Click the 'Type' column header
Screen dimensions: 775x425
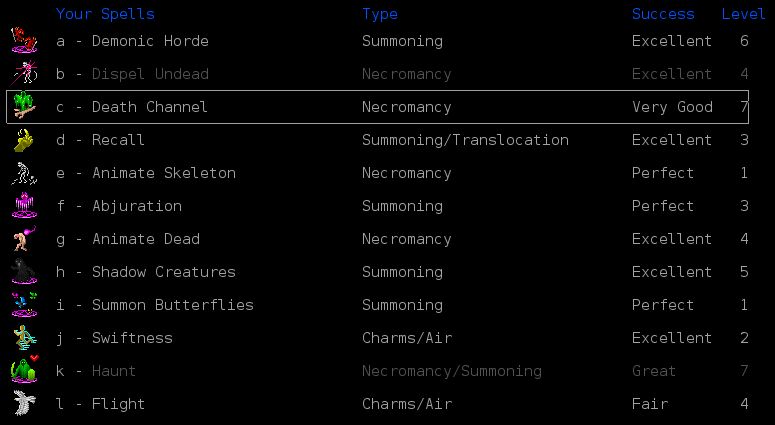380,14
